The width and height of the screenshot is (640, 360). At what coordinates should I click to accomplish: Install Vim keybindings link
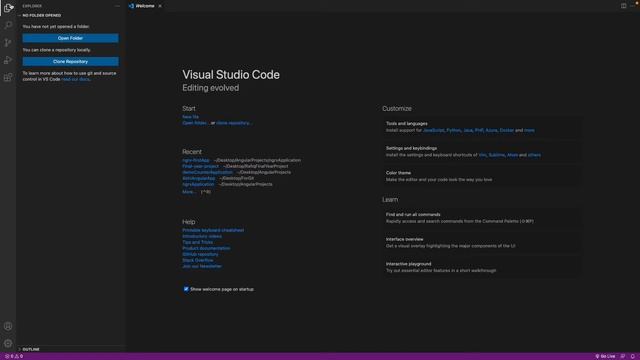pyautogui.click(x=482, y=155)
